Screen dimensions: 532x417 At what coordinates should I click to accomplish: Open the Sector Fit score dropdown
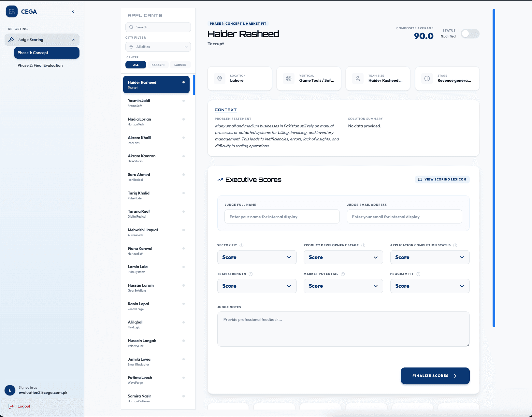click(257, 257)
